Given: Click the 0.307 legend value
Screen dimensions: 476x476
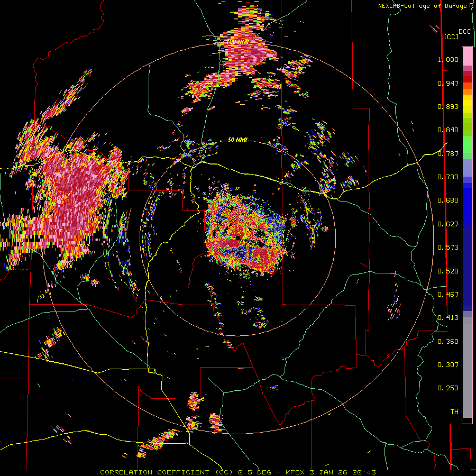Looking at the screenshot, I should pyautogui.click(x=448, y=365).
